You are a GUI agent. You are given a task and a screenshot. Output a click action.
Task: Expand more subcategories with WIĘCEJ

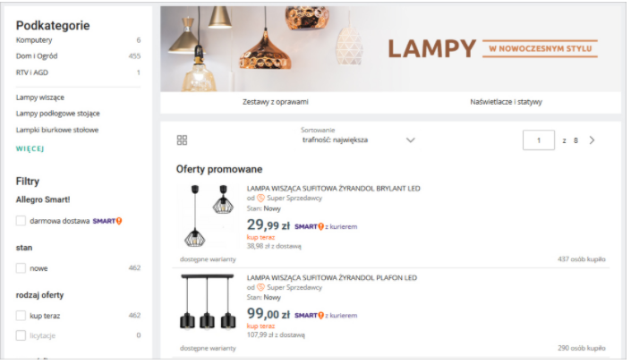point(30,148)
